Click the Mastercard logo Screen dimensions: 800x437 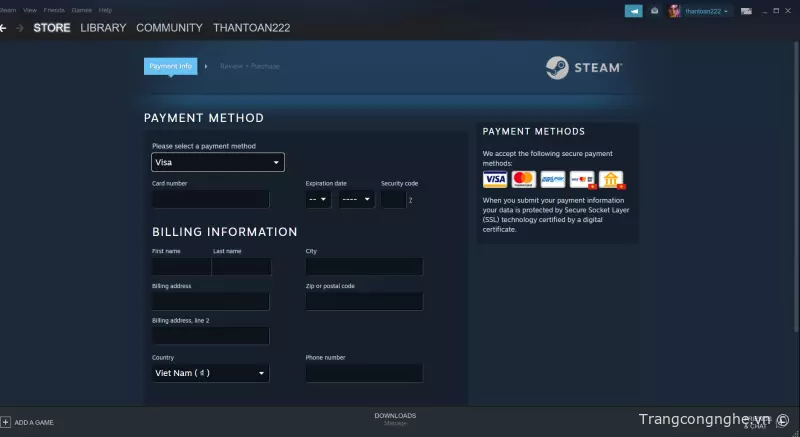pyautogui.click(x=524, y=179)
